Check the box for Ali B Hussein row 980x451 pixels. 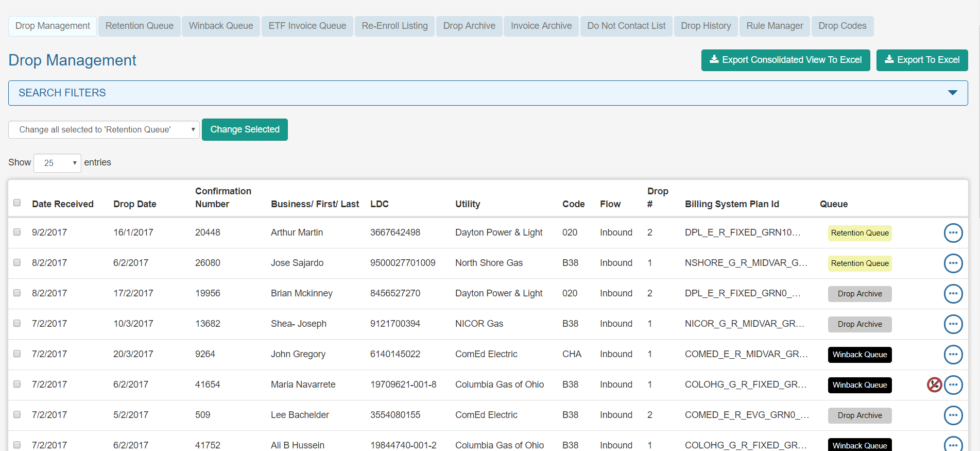(x=17, y=445)
